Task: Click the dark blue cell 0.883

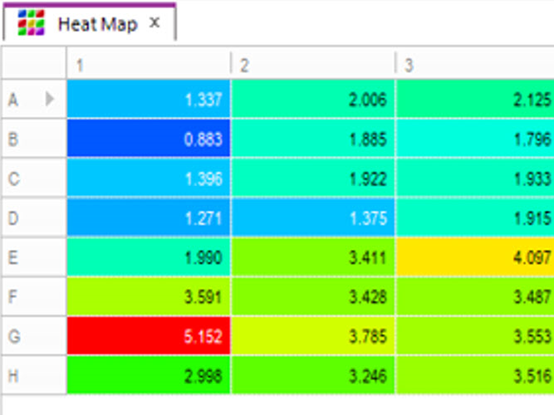Action: [148, 138]
